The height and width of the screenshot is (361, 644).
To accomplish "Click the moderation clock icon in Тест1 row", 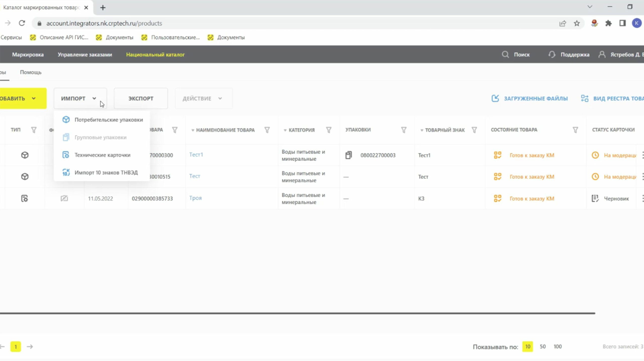I will pos(595,155).
